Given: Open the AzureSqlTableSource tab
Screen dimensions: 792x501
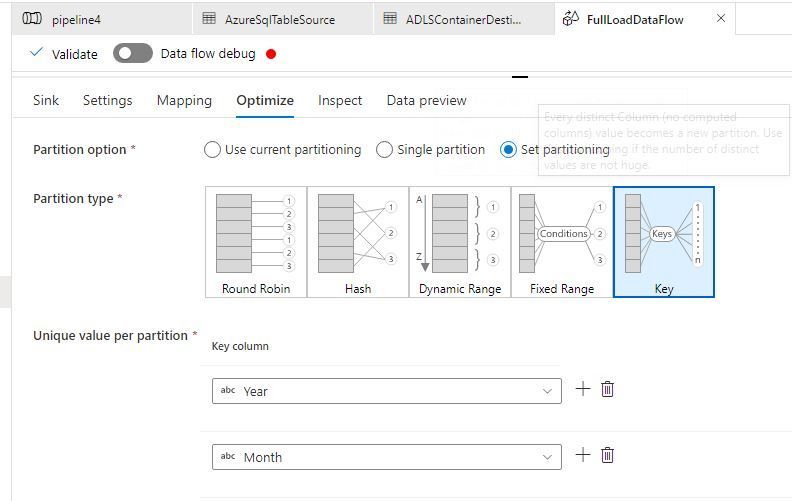Looking at the screenshot, I should pos(281,19).
